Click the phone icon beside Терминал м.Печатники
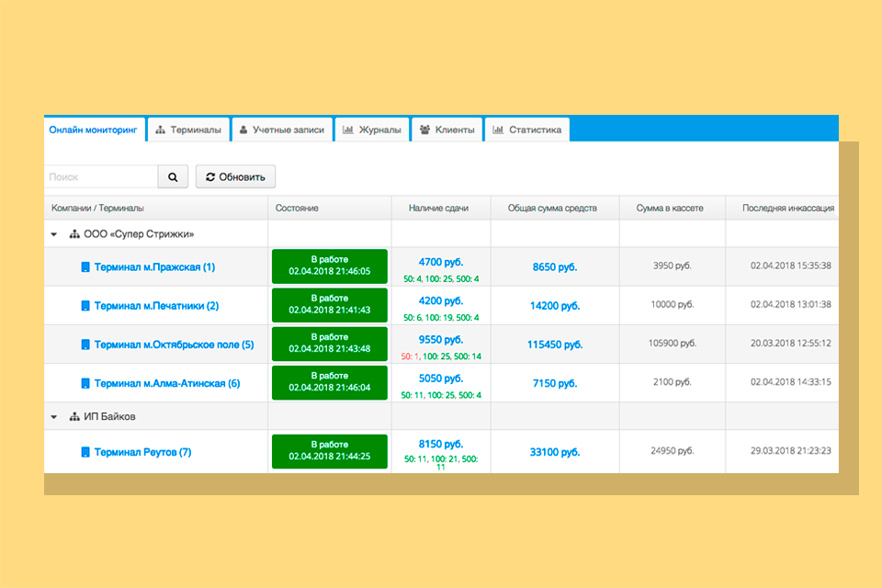Viewport: 882px width, 588px height. pos(85,306)
